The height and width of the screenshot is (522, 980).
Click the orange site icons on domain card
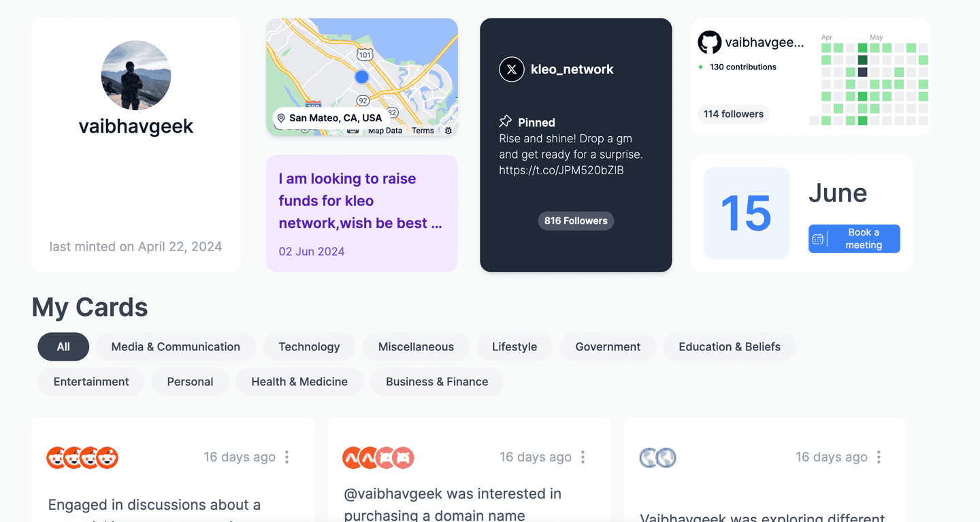click(x=378, y=457)
